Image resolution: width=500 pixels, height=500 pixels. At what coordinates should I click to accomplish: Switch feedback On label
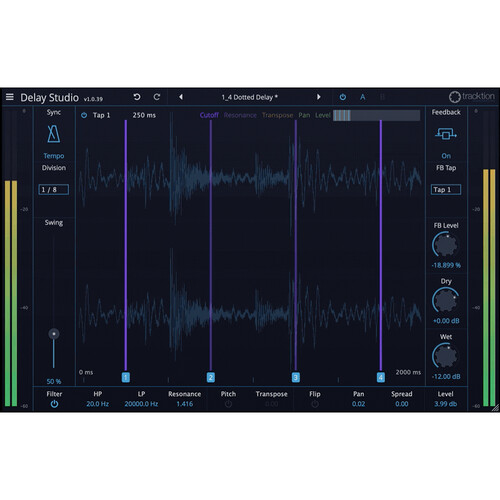(x=446, y=156)
